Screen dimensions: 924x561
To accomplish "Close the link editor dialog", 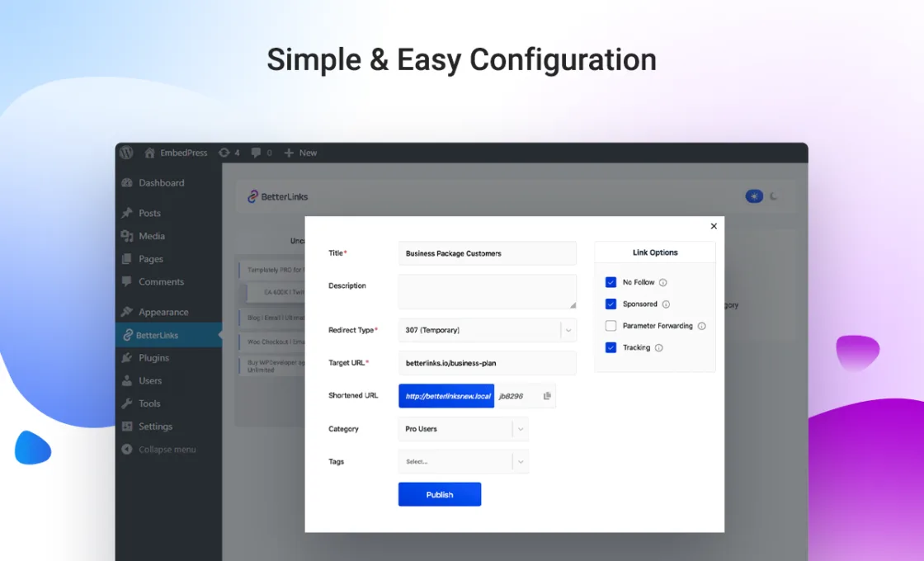I will pos(714,226).
